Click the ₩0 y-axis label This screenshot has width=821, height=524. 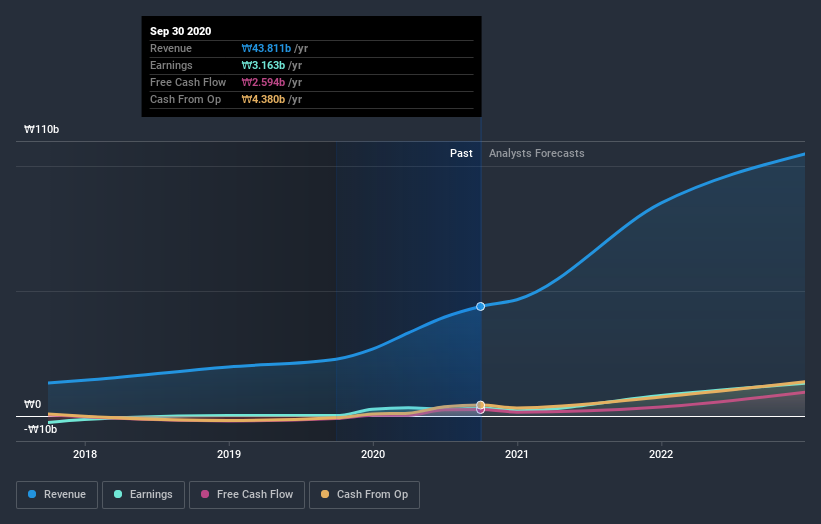tap(32, 404)
